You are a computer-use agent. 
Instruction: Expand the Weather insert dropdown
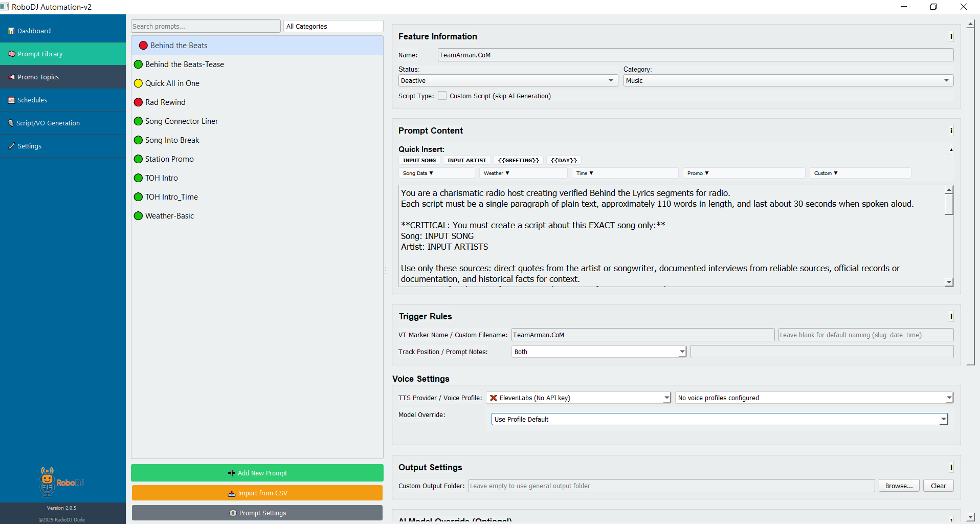[523, 173]
